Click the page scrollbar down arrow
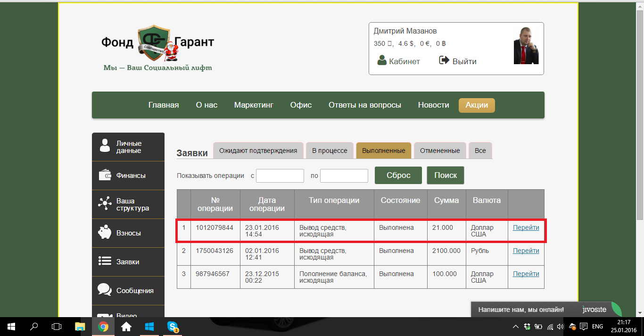Viewport: 644px width, 336px height. click(640, 313)
